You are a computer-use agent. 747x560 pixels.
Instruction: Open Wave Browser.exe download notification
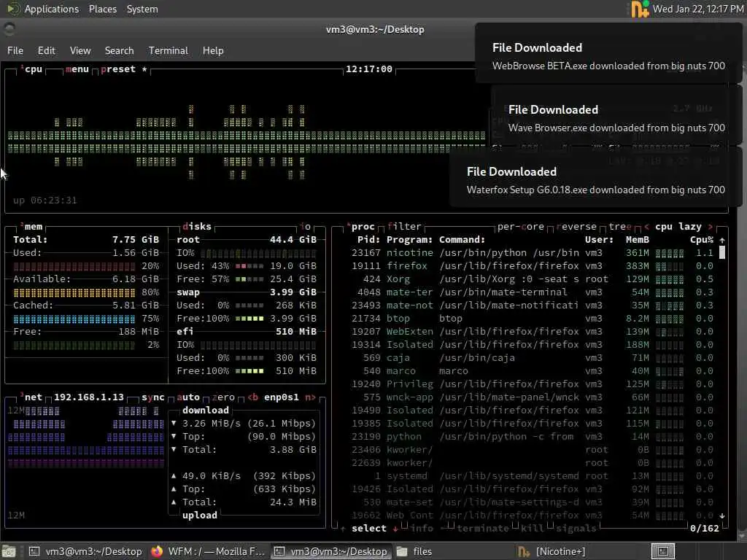pos(616,115)
